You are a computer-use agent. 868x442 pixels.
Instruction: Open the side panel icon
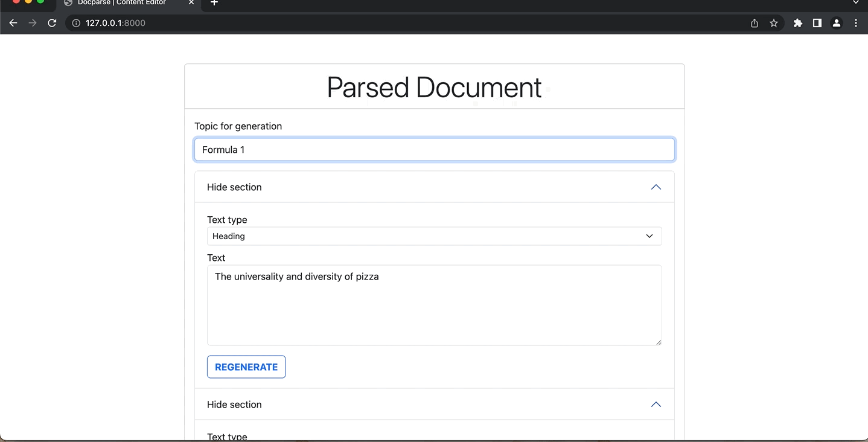tap(817, 23)
